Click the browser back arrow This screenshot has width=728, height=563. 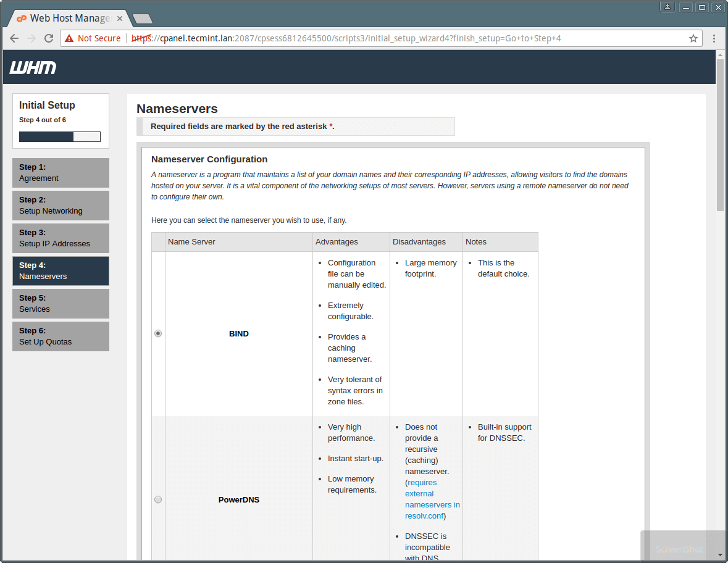(x=14, y=38)
